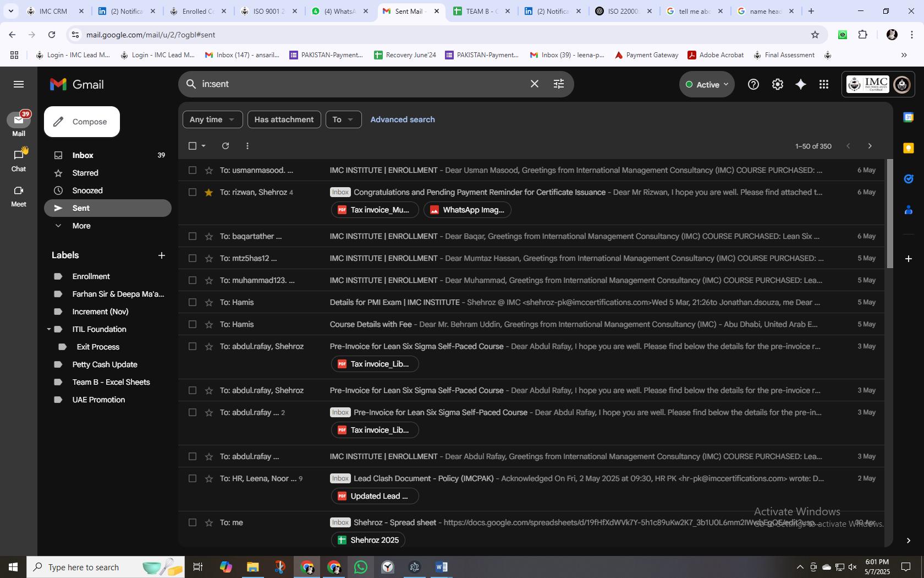Open Chrome extensions puzzle icon

(x=862, y=35)
